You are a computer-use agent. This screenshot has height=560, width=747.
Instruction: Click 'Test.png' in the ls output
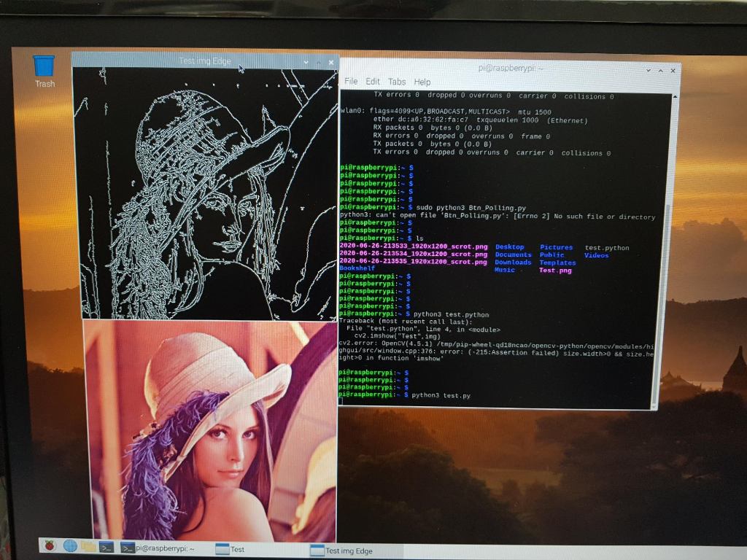click(555, 270)
